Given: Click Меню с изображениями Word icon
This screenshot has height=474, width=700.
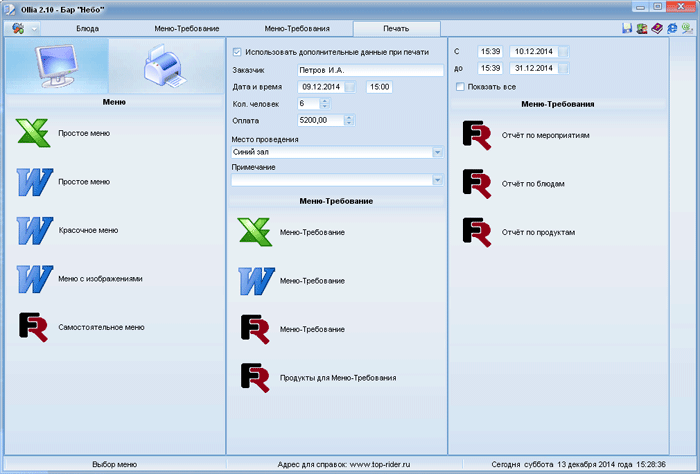Looking at the screenshot, I should click(33, 279).
